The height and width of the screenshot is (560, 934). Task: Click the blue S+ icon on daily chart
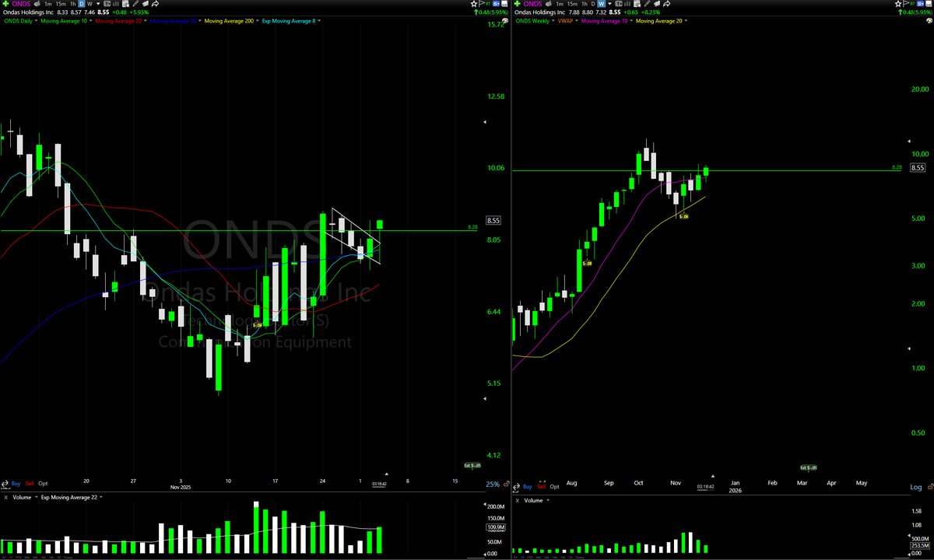point(496,4)
